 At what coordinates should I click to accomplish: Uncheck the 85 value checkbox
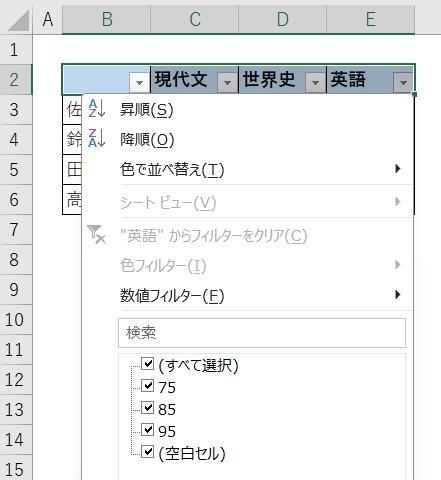coord(147,408)
